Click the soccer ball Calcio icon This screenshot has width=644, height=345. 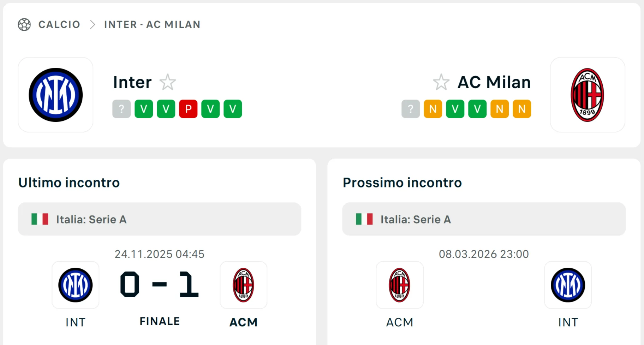click(24, 24)
